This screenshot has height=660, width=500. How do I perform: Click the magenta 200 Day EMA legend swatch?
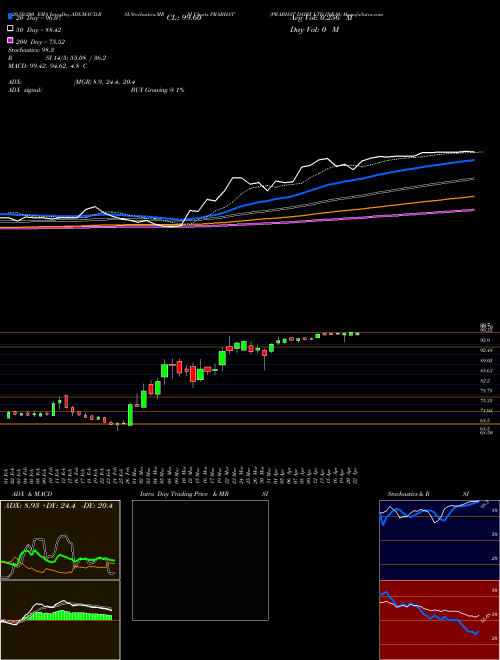coord(10,40)
